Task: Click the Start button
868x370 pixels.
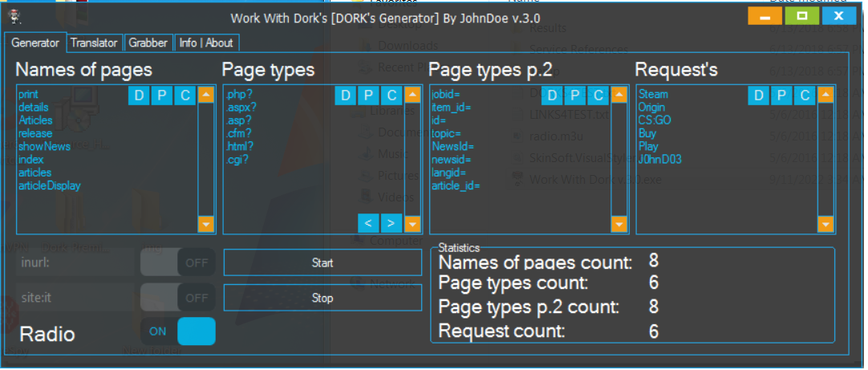Action: pos(322,262)
